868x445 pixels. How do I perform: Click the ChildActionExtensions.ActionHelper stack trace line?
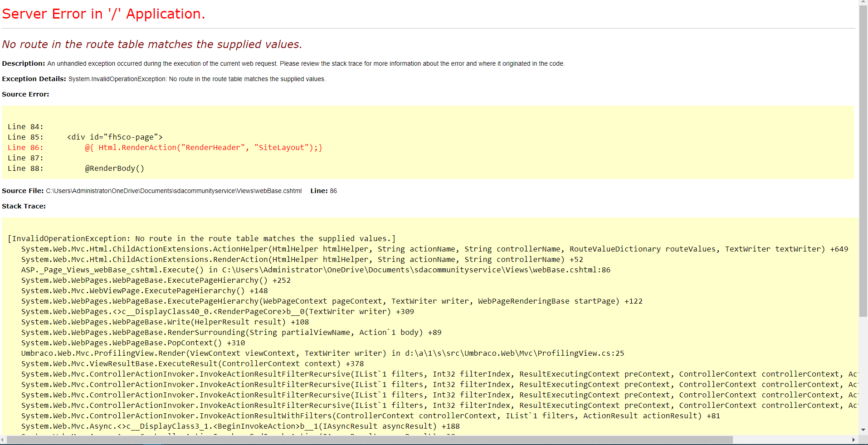[434, 249]
